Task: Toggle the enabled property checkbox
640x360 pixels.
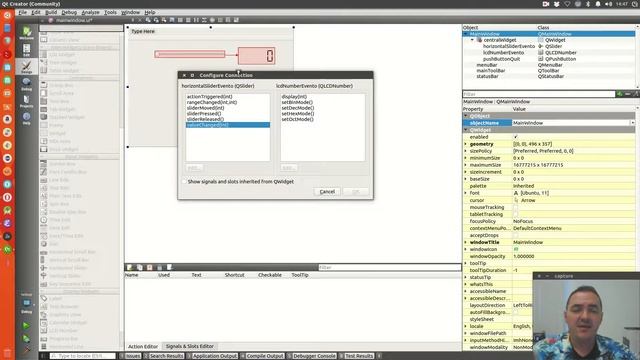Action: pos(516,137)
